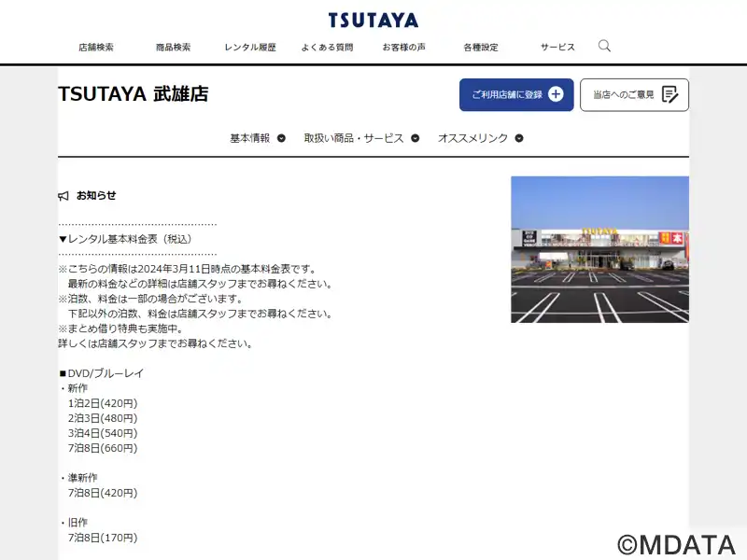Click the 2024年3月11日時点 notice line

pyautogui.click(x=187, y=269)
